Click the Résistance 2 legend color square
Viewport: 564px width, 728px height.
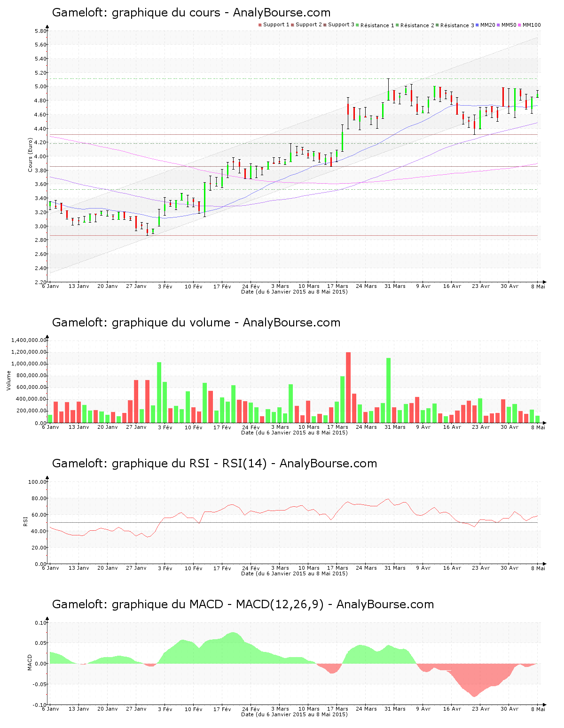(x=397, y=25)
